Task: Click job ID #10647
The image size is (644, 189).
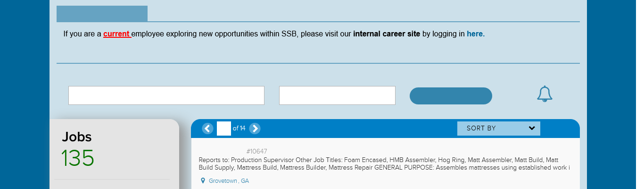Action: click(256, 152)
